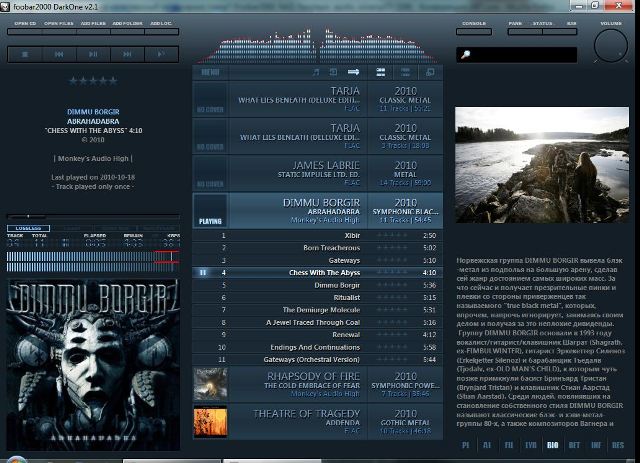Viewport: 640px width, 463px height.
Task: Select track 1 Xibir
Action: point(318,236)
